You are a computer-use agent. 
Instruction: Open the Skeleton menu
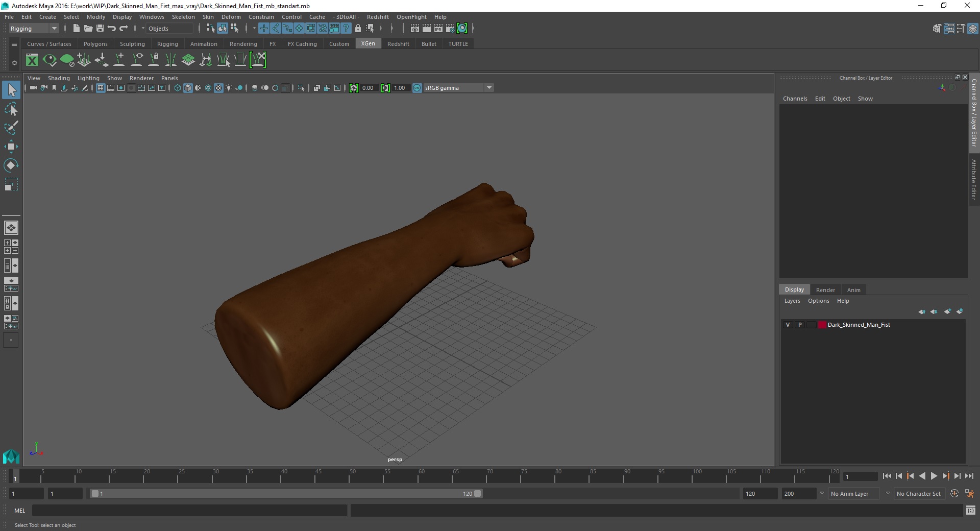(x=183, y=17)
